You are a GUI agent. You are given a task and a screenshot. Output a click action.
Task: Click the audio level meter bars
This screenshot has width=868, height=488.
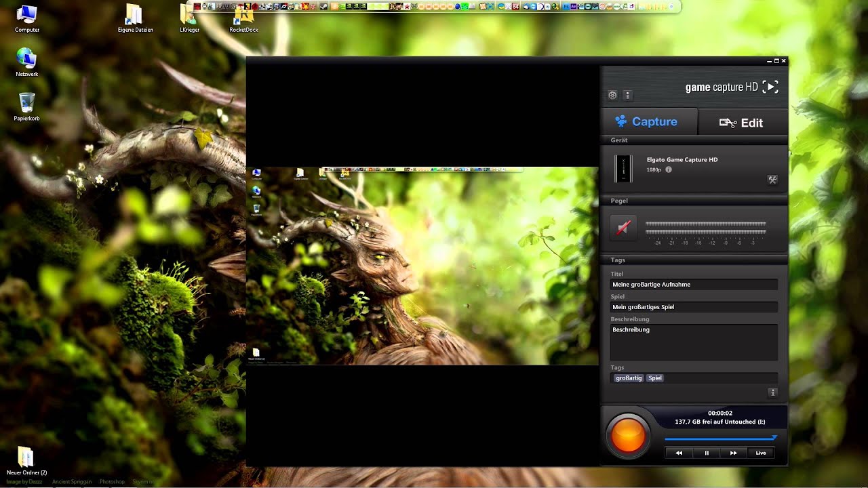[706, 228]
